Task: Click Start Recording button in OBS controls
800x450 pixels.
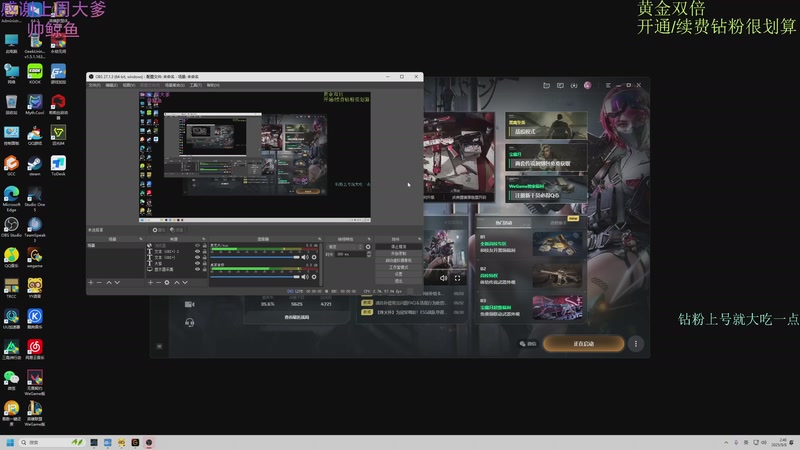Action: click(x=398, y=254)
